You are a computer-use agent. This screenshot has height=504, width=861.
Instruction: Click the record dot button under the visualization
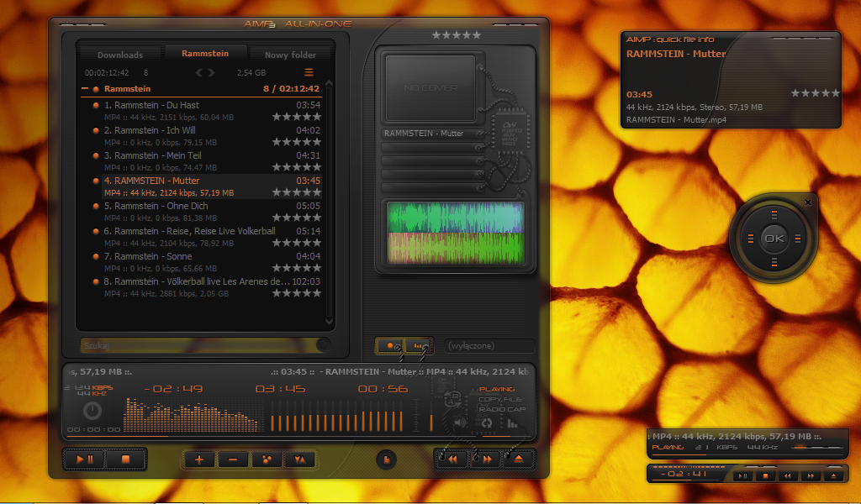[390, 346]
